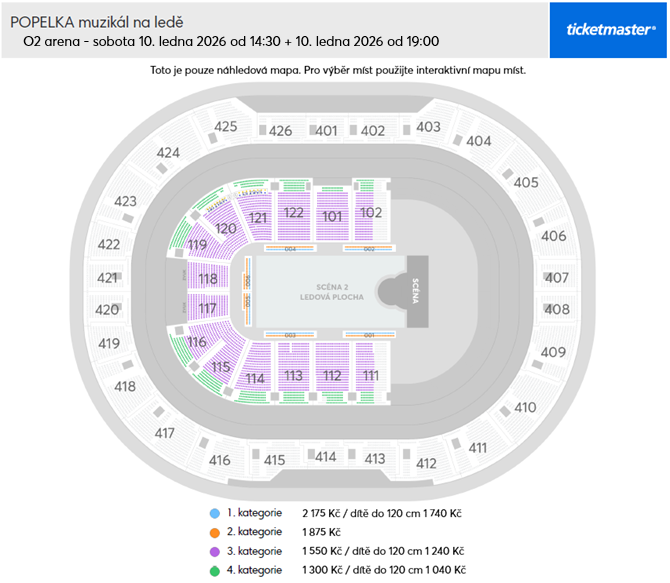Screen dimensions: 670x583
Task: Click the SCÉNA 2 LEDOVÁ PLOCHA ice area
Action: coord(330,292)
